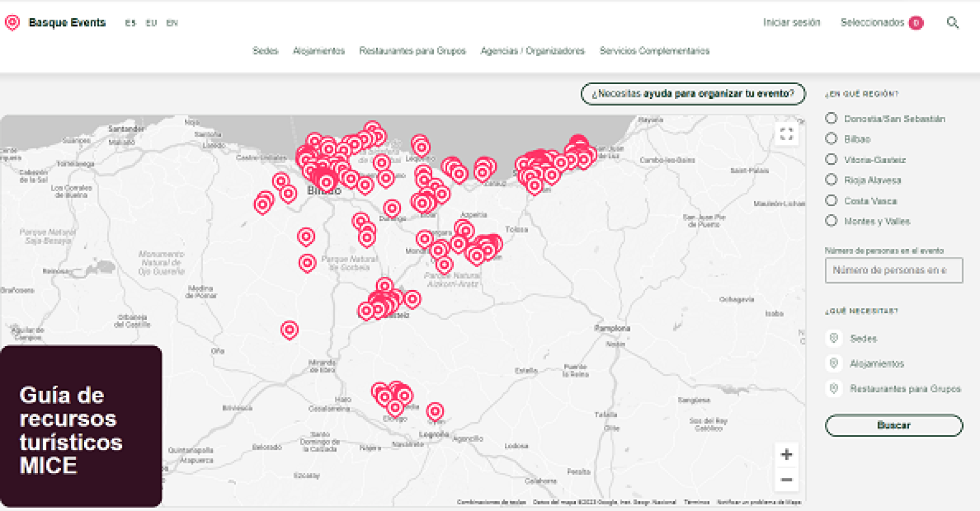Click the Basque Events logo icon
The width and height of the screenshot is (980, 511).
pos(12,22)
